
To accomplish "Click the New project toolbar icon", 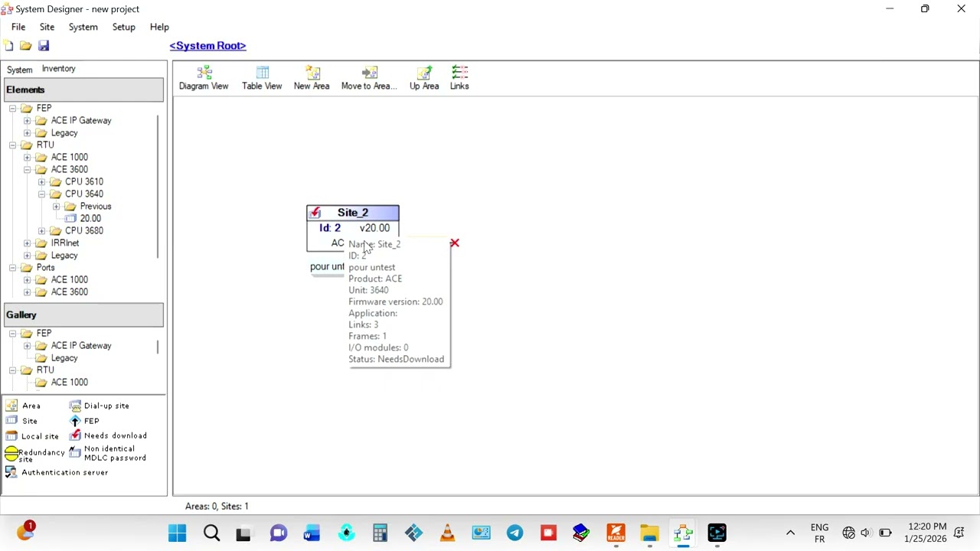I will (8, 46).
